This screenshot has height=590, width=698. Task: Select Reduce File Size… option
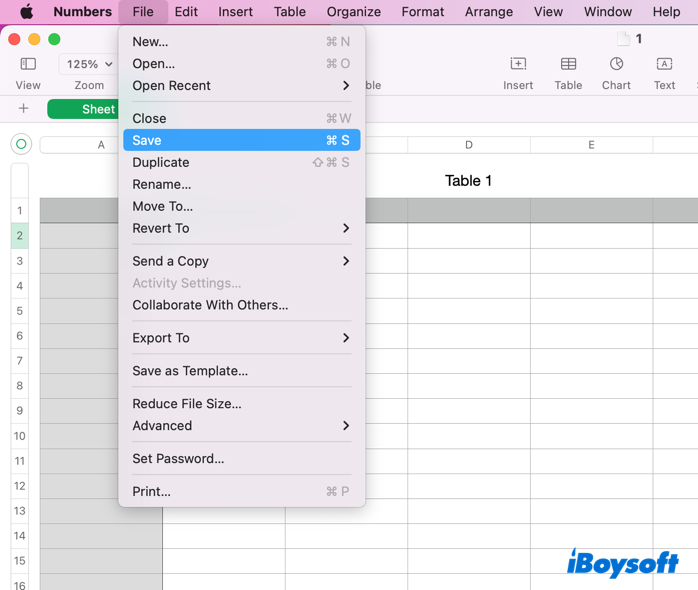tap(187, 404)
